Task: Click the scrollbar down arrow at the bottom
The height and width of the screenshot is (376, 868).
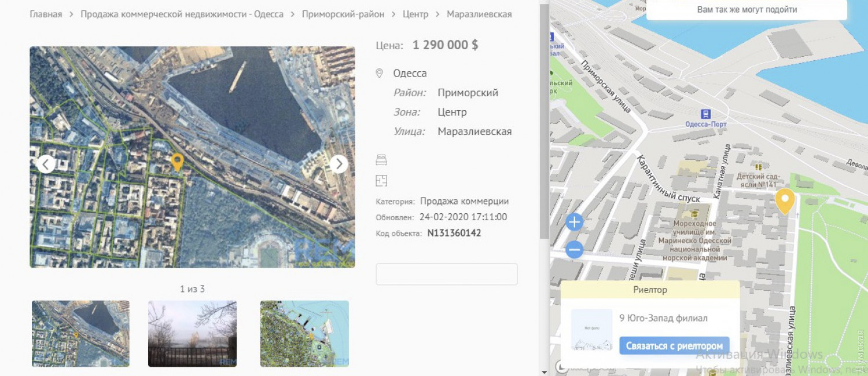Action: pos(543,371)
